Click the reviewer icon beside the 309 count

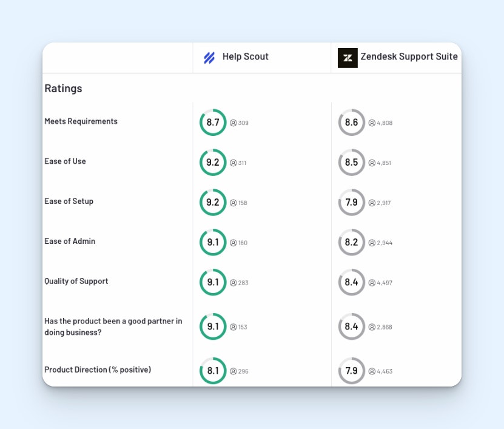(234, 123)
